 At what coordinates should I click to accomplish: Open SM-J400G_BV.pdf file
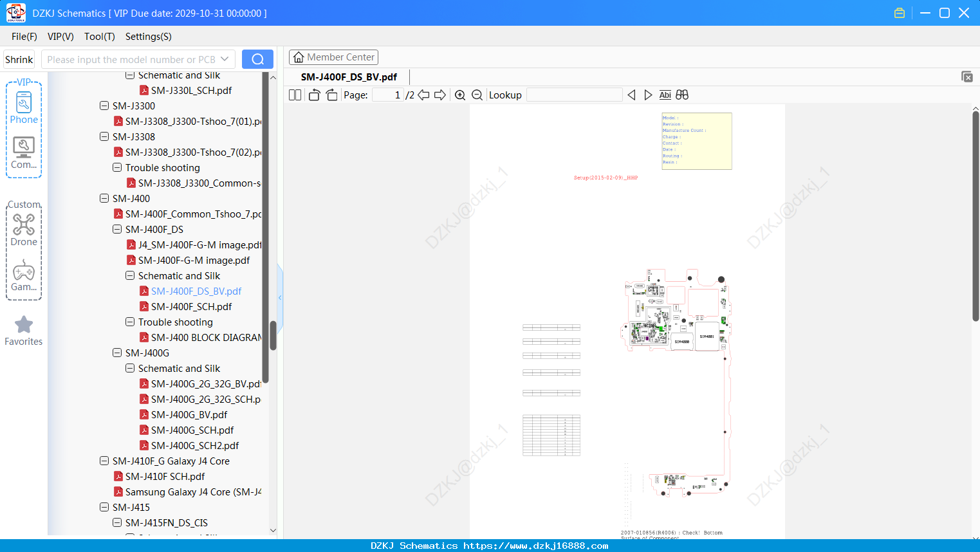[x=183, y=415]
